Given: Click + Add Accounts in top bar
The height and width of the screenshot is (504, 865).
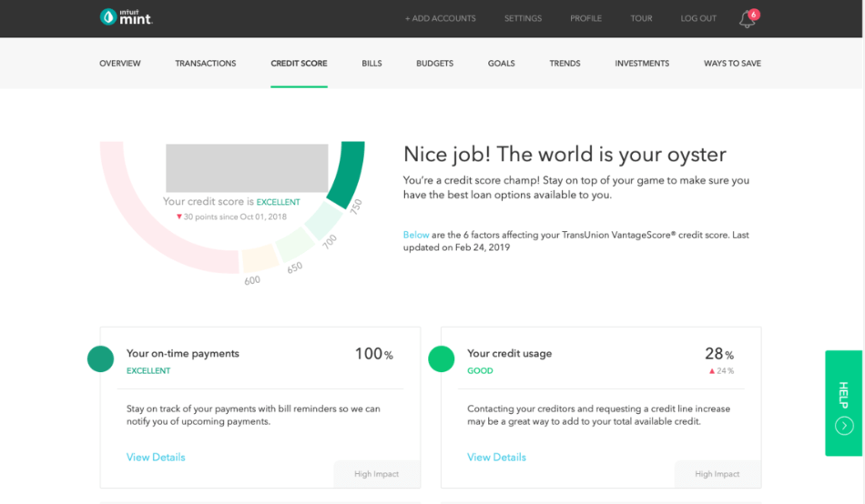Looking at the screenshot, I should 440,18.
